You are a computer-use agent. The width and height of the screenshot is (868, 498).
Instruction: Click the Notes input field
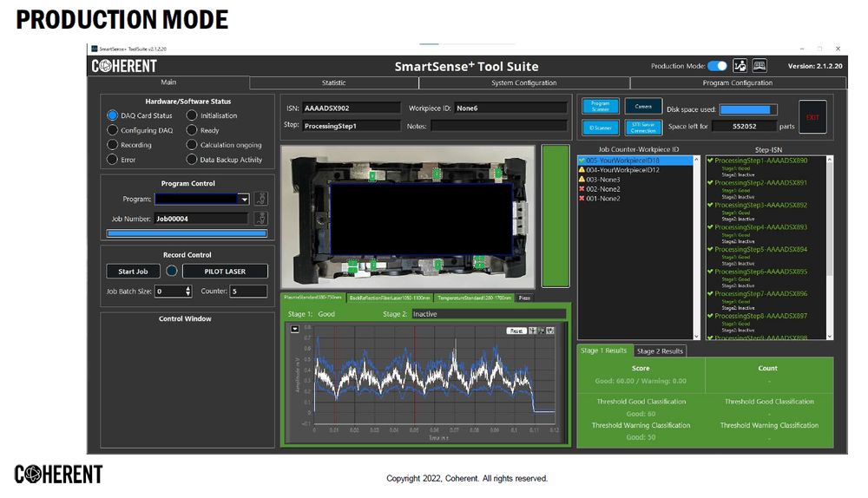pos(499,126)
